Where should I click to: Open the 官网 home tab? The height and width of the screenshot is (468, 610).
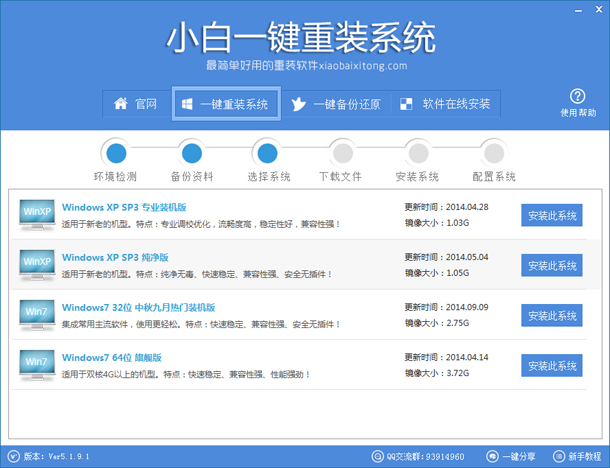pos(135,104)
